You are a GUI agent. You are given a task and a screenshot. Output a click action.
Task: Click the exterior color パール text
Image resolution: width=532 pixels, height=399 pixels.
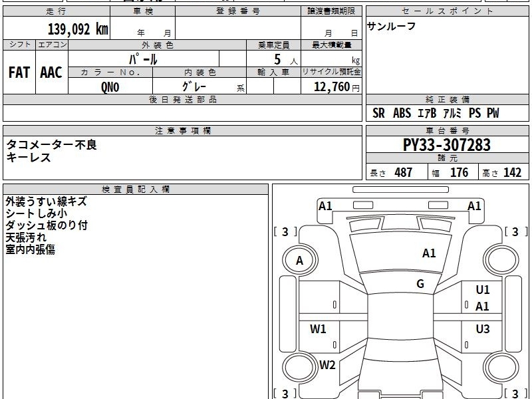143,59
